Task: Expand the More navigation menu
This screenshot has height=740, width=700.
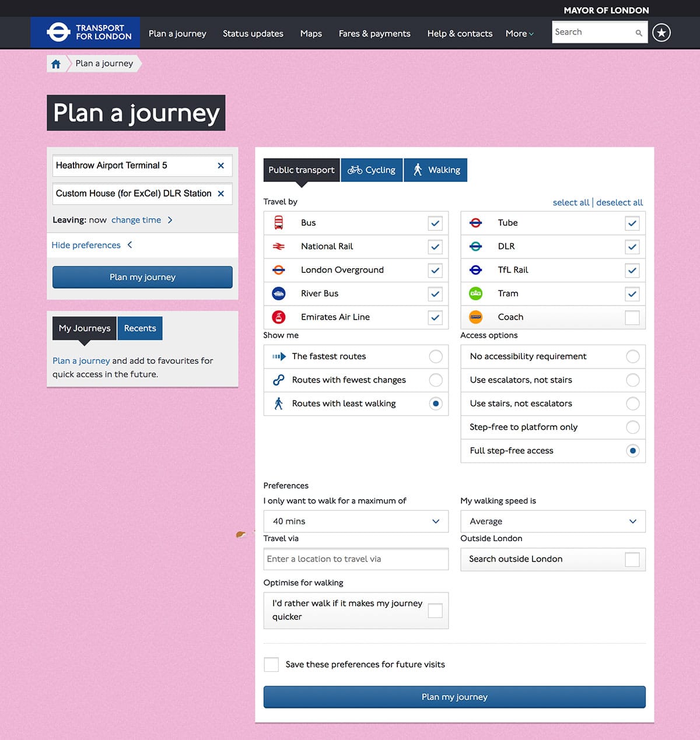Action: point(519,33)
